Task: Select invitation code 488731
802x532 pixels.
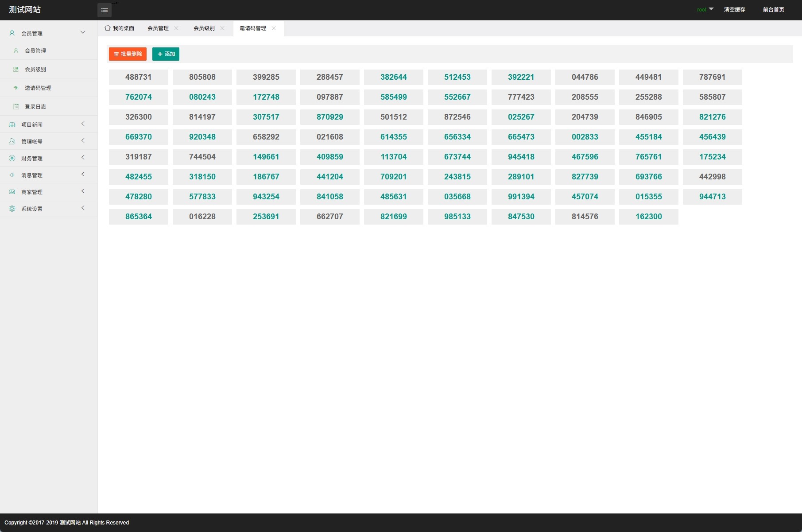Action: pyautogui.click(x=138, y=77)
